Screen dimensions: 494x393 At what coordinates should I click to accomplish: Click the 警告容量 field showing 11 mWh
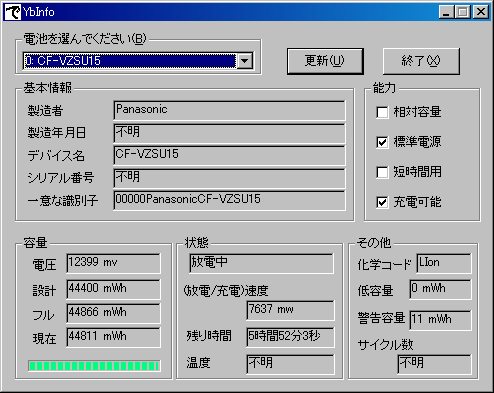click(x=441, y=320)
